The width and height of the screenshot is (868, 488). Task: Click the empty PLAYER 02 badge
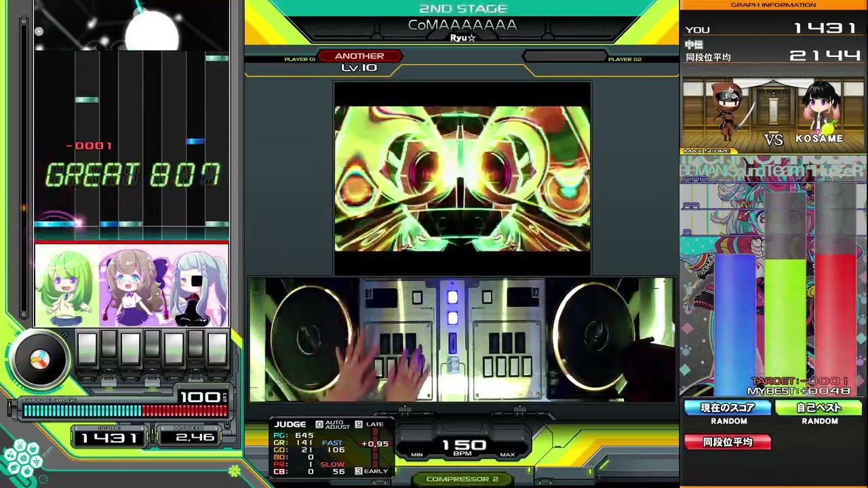564,56
